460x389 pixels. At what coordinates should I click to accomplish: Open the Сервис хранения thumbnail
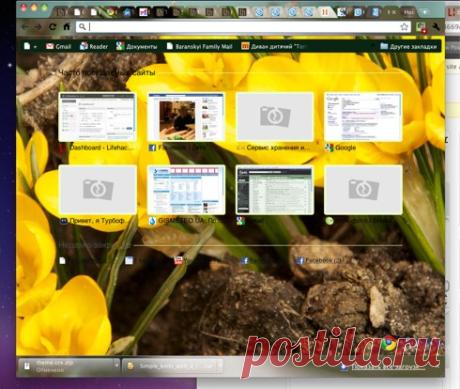click(275, 117)
